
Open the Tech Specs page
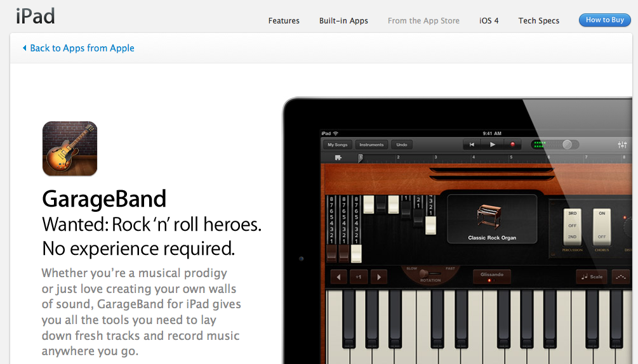pyautogui.click(x=539, y=21)
